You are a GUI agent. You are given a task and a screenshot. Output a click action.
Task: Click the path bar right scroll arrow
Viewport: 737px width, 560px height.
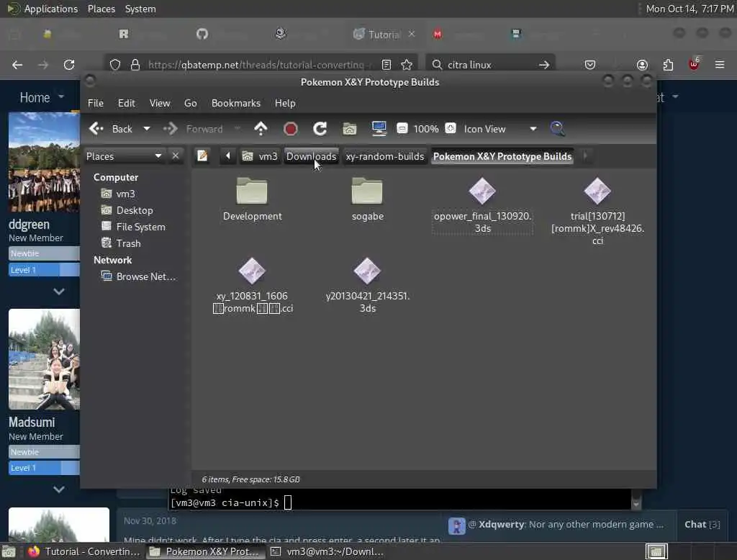584,156
